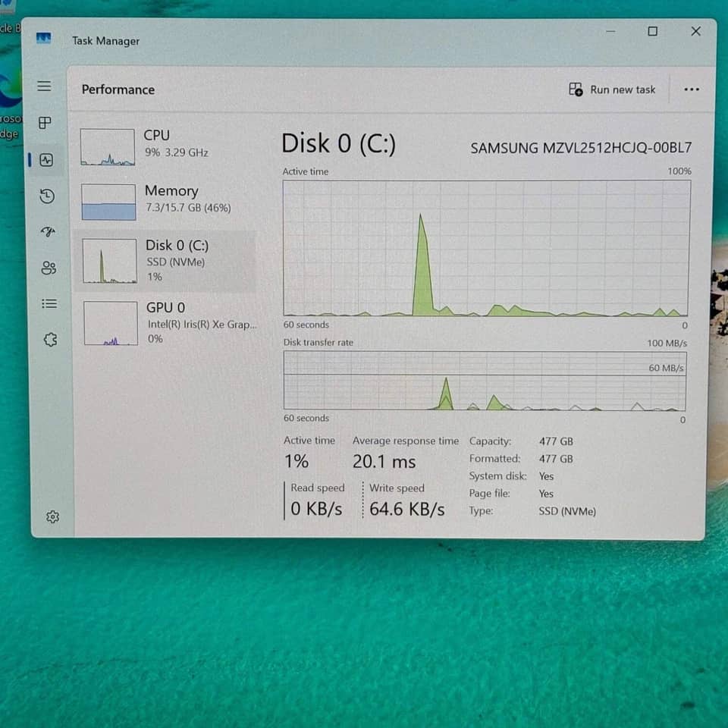Open the hamburger navigation menu
Image resolution: width=728 pixels, height=728 pixels.
44,86
